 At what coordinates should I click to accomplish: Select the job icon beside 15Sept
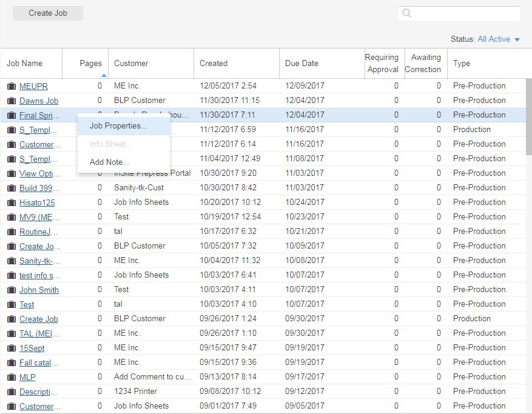coord(11,348)
